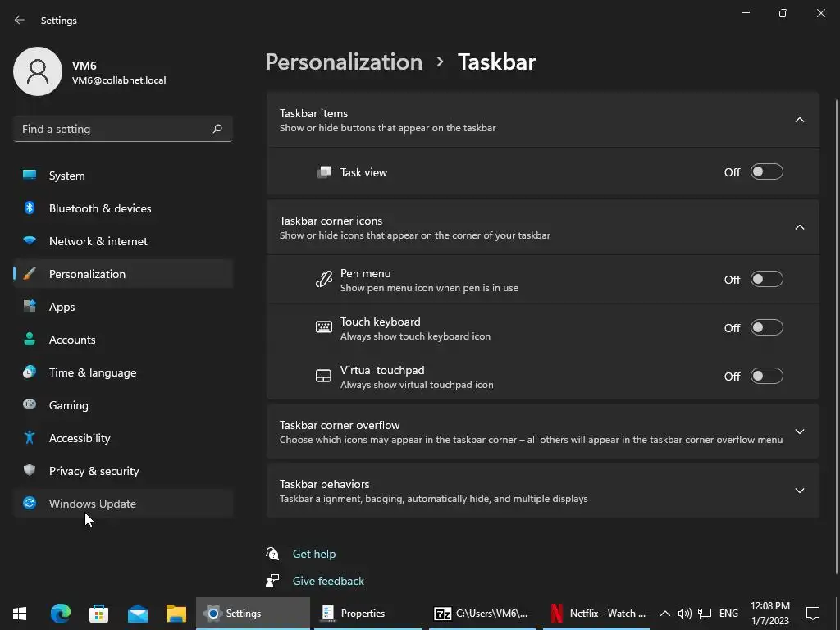Click the network tray icon
840x630 pixels.
[705, 614]
